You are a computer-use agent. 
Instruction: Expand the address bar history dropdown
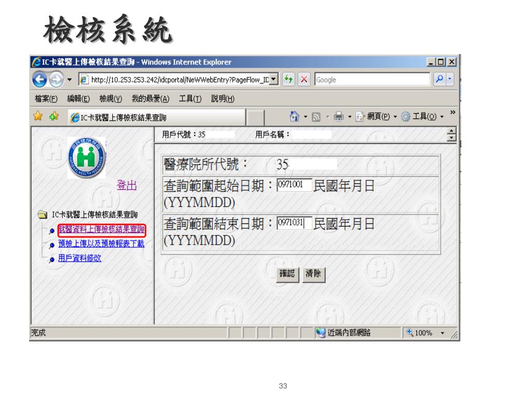point(274,79)
